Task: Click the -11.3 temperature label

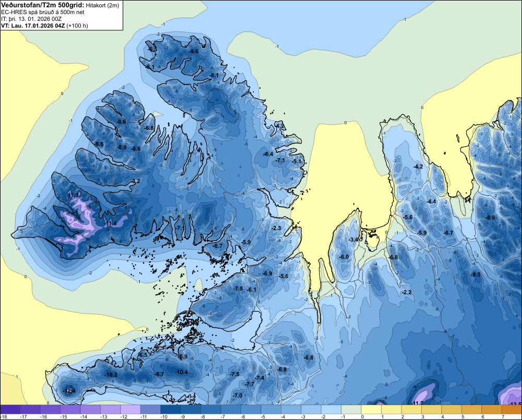Action: coord(73,195)
